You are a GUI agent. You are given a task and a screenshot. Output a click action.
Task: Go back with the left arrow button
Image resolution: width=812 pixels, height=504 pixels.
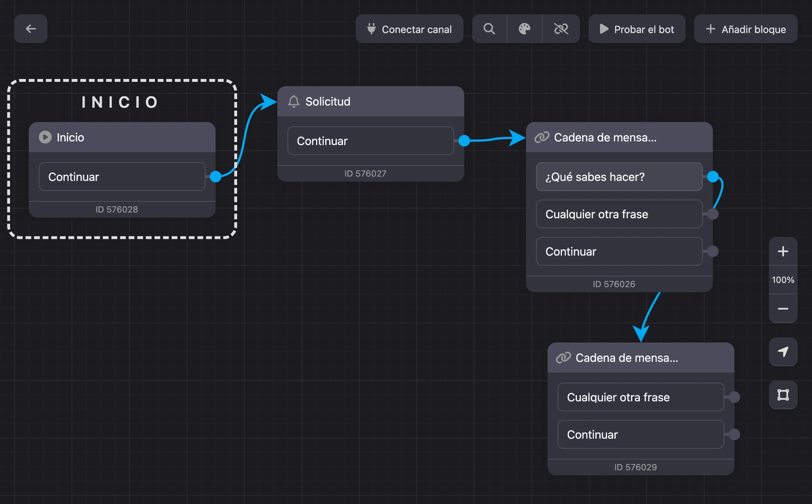[31, 29]
